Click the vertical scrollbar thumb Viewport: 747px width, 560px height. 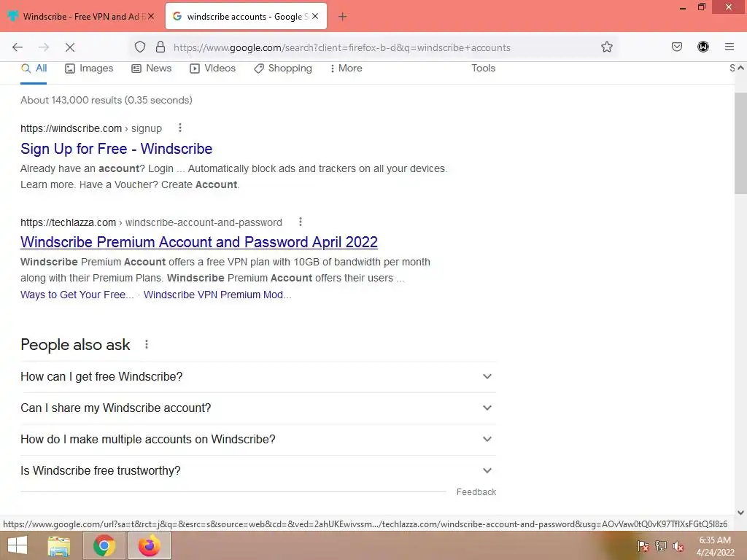[740, 143]
